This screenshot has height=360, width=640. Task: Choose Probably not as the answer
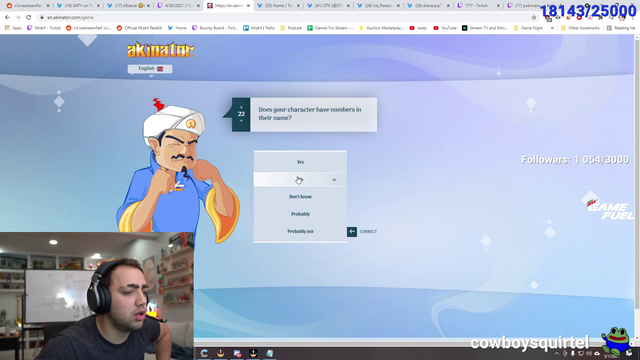pyautogui.click(x=300, y=231)
